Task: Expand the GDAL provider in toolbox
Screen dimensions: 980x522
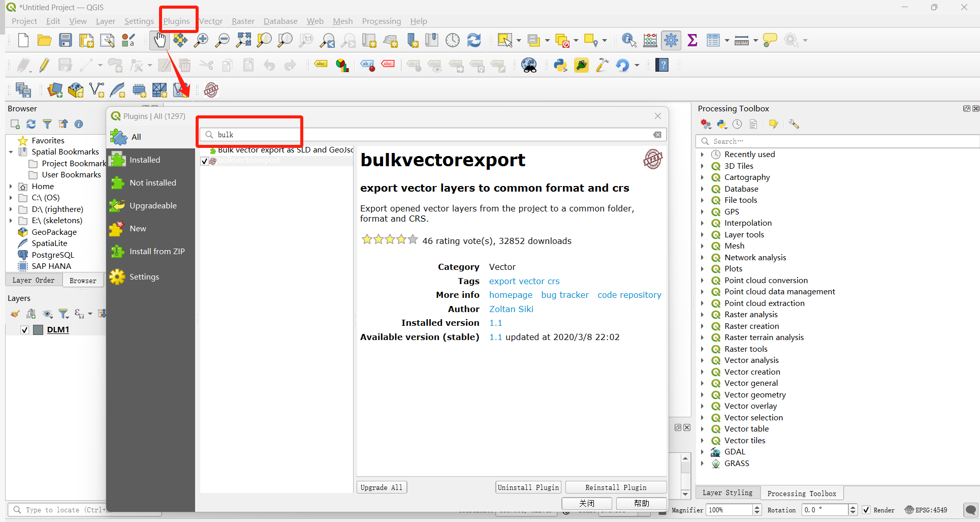Action: tap(702, 452)
